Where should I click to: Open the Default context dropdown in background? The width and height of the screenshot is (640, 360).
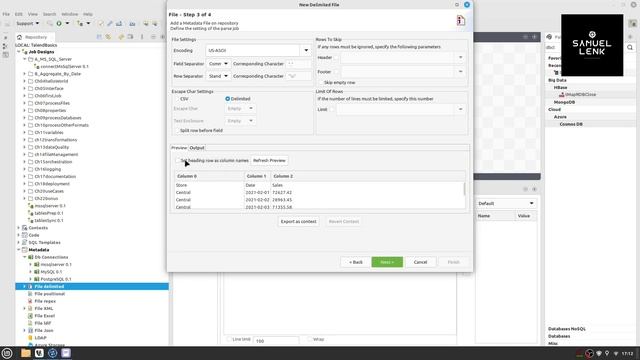pos(506,203)
